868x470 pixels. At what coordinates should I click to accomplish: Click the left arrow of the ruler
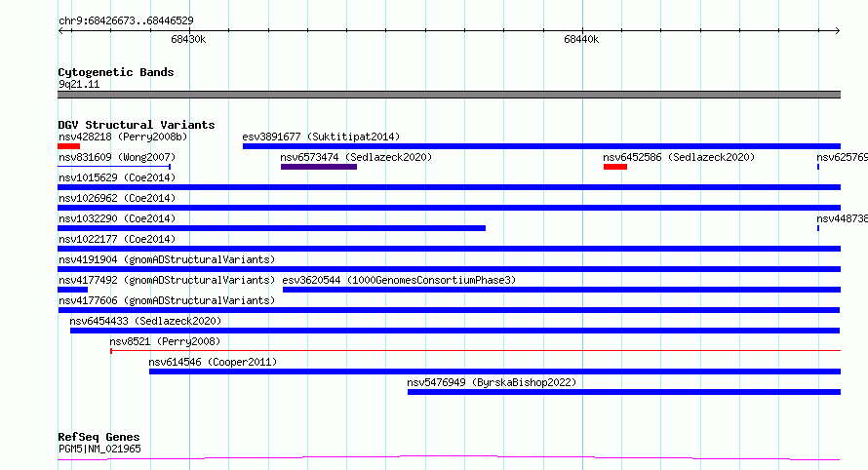(x=60, y=30)
